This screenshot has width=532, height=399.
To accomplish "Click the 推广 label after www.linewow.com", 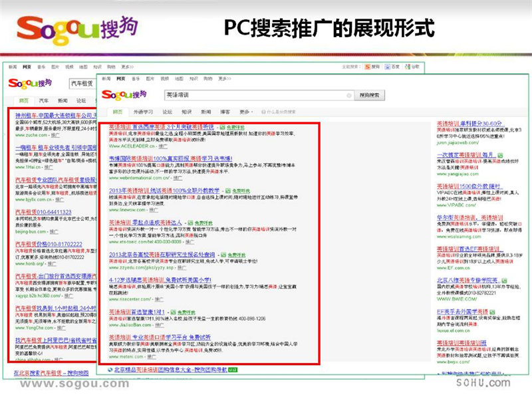I will pyautogui.click(x=154, y=210).
